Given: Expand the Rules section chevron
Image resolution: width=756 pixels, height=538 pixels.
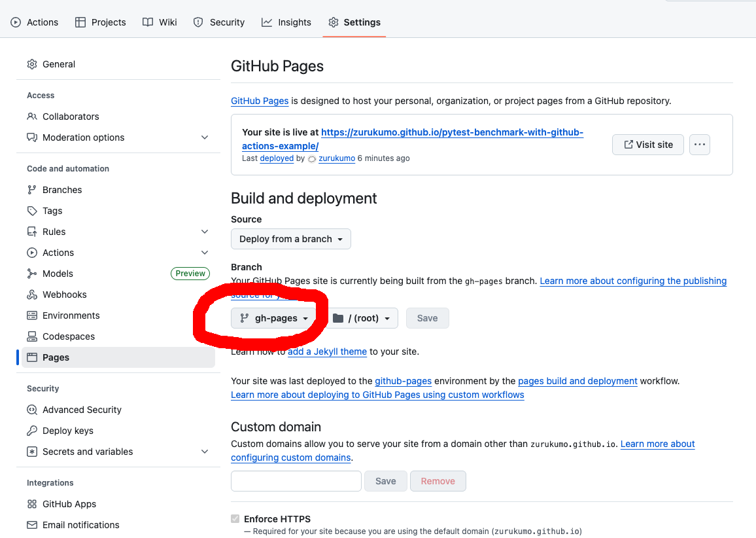Looking at the screenshot, I should coord(205,232).
